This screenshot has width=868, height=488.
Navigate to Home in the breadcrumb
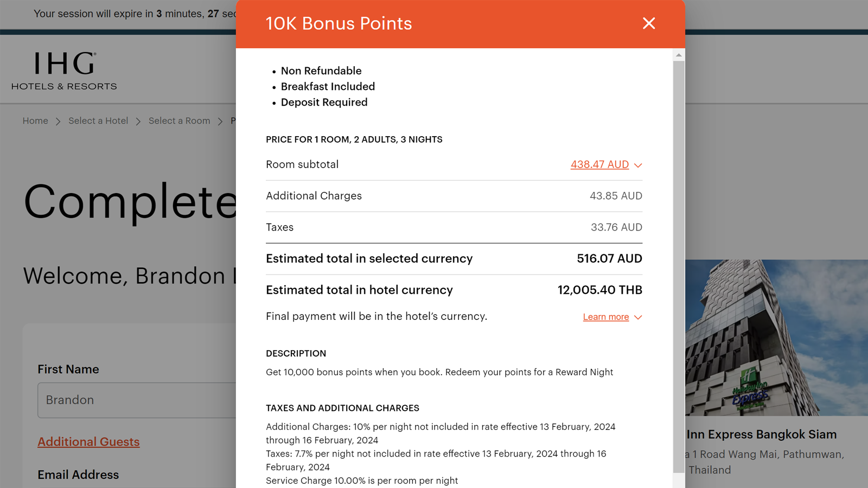pos(35,120)
